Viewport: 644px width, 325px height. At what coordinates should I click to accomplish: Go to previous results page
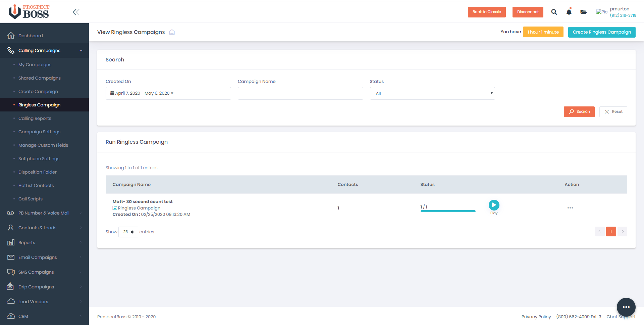[600, 231]
